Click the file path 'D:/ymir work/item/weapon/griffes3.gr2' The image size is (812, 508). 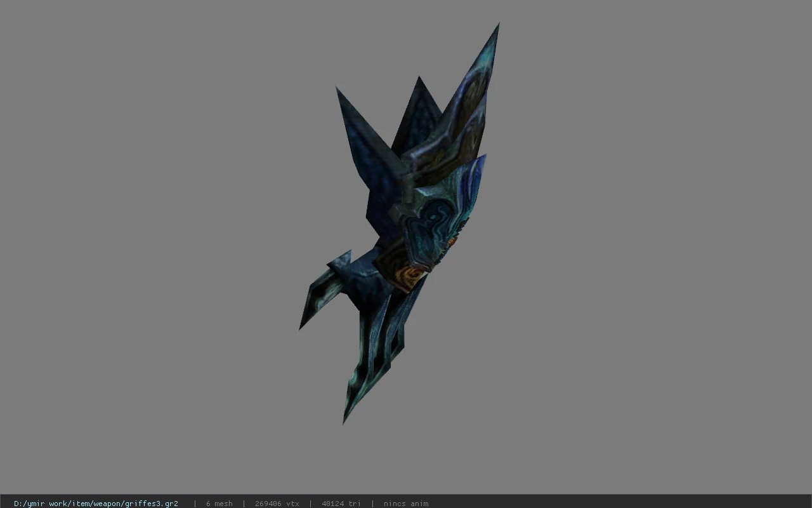[96, 504]
